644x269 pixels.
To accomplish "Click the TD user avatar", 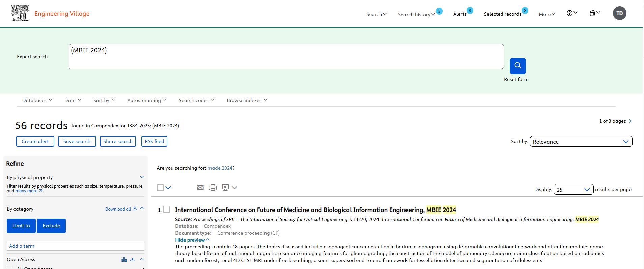I will click(x=619, y=13).
